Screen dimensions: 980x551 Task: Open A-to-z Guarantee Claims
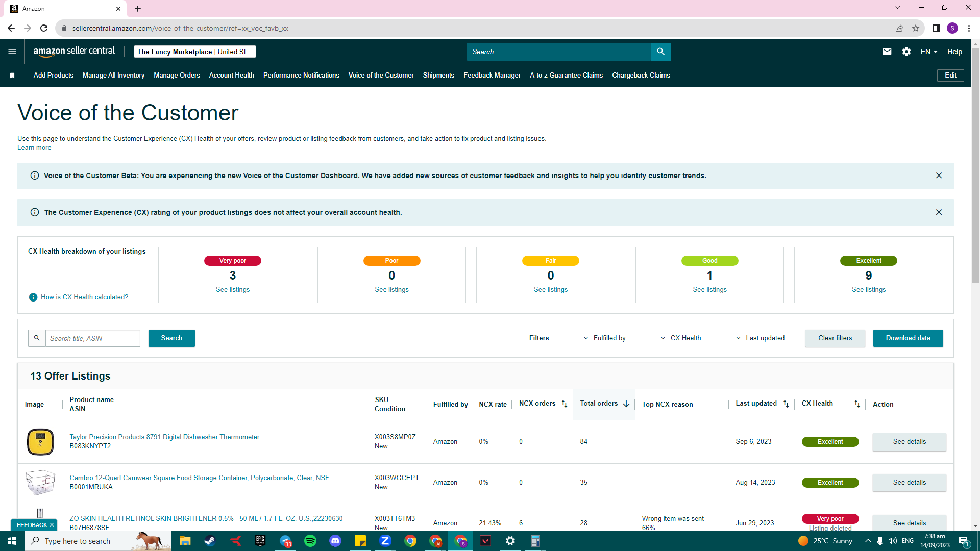pos(567,76)
